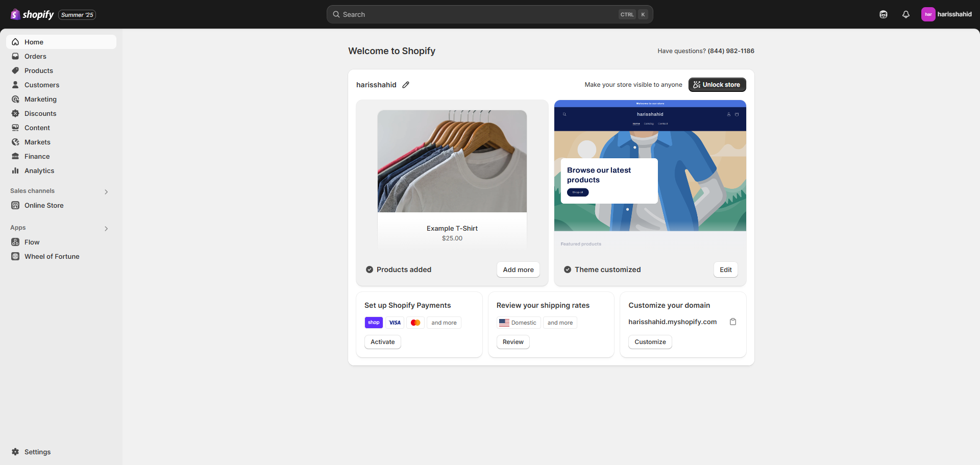Click the Orders inbox icon
This screenshot has width=980, height=465.
pos(15,56)
